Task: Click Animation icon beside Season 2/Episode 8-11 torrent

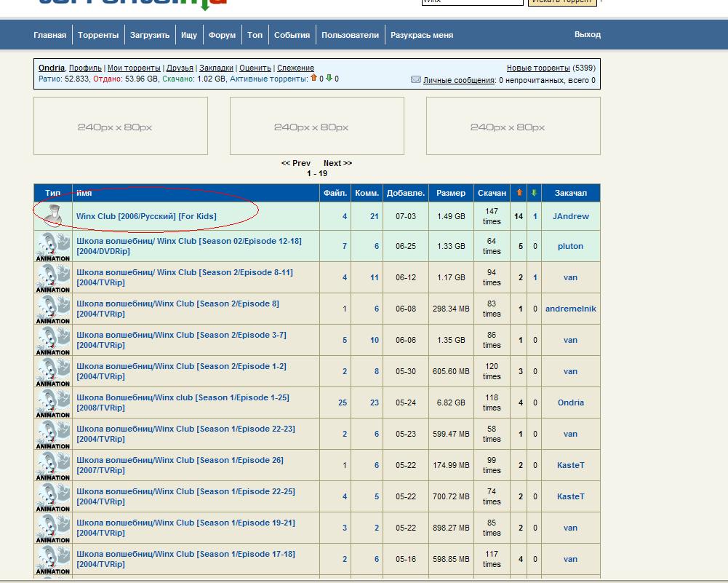Action: (x=53, y=277)
